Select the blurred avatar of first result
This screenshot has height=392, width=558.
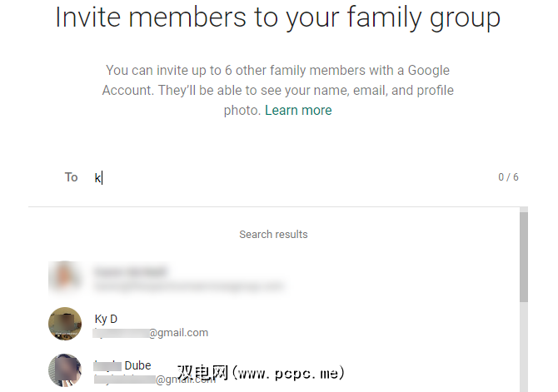coord(65,278)
